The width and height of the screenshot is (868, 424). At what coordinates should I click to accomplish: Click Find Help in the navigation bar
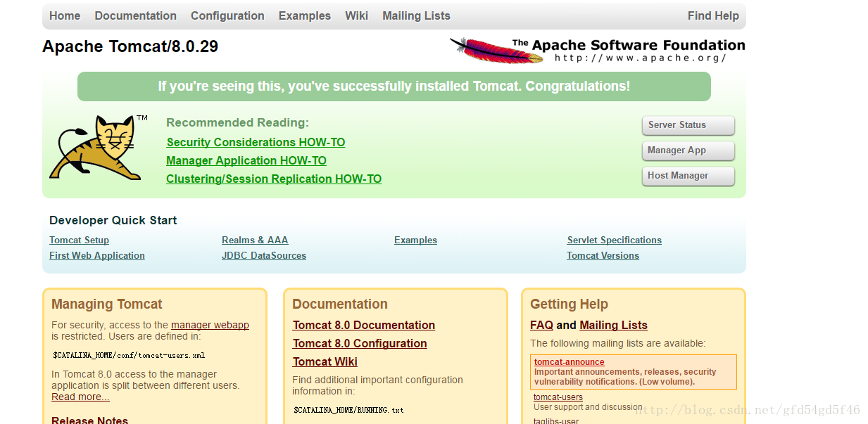click(x=713, y=15)
